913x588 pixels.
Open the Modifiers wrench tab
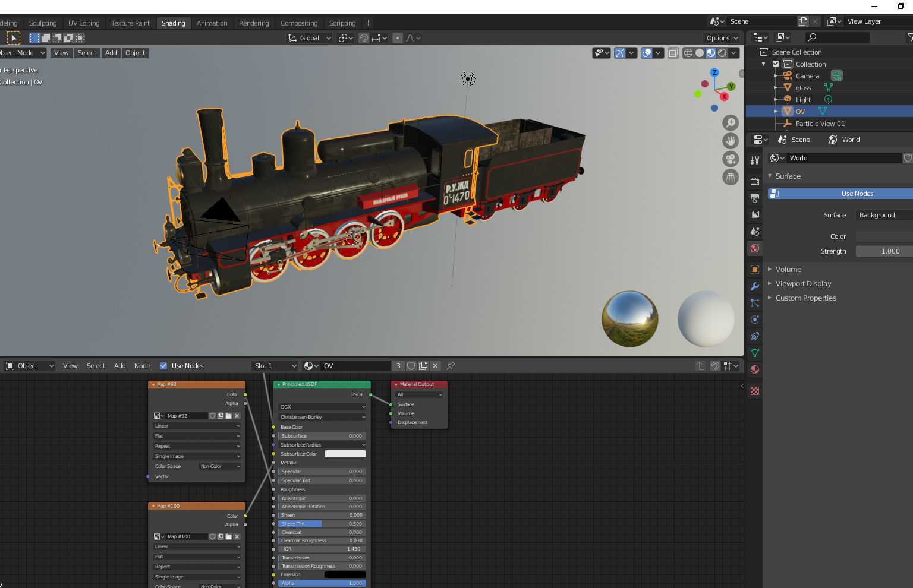click(x=755, y=286)
